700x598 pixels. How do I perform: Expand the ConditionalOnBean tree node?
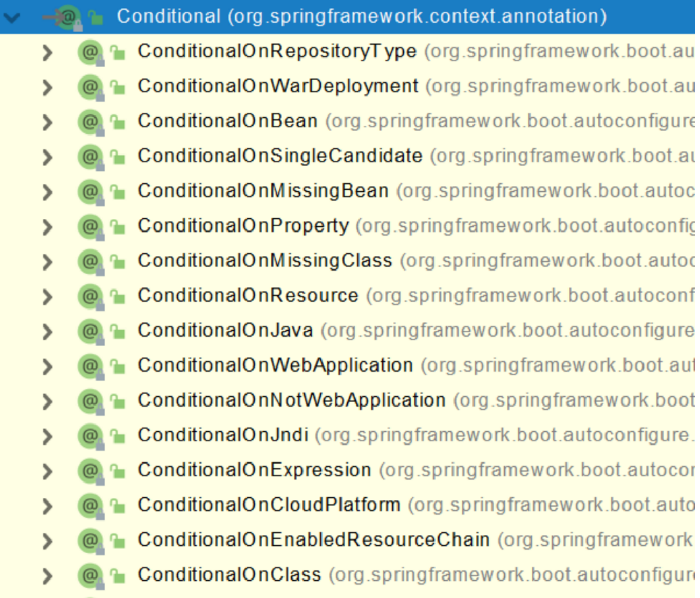(47, 122)
